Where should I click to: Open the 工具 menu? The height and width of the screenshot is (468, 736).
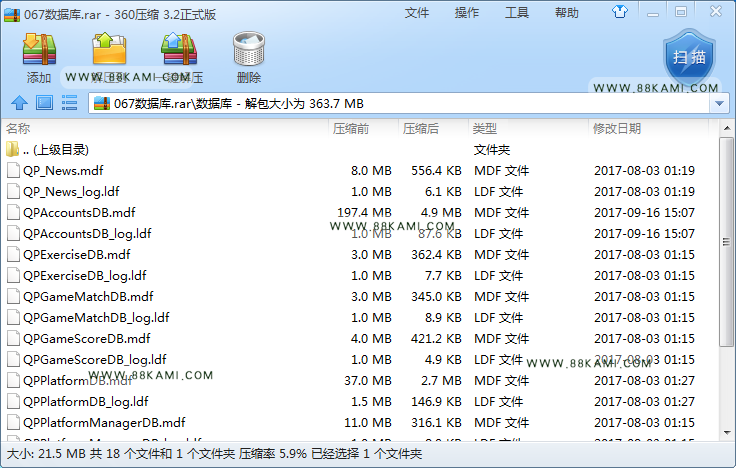517,13
